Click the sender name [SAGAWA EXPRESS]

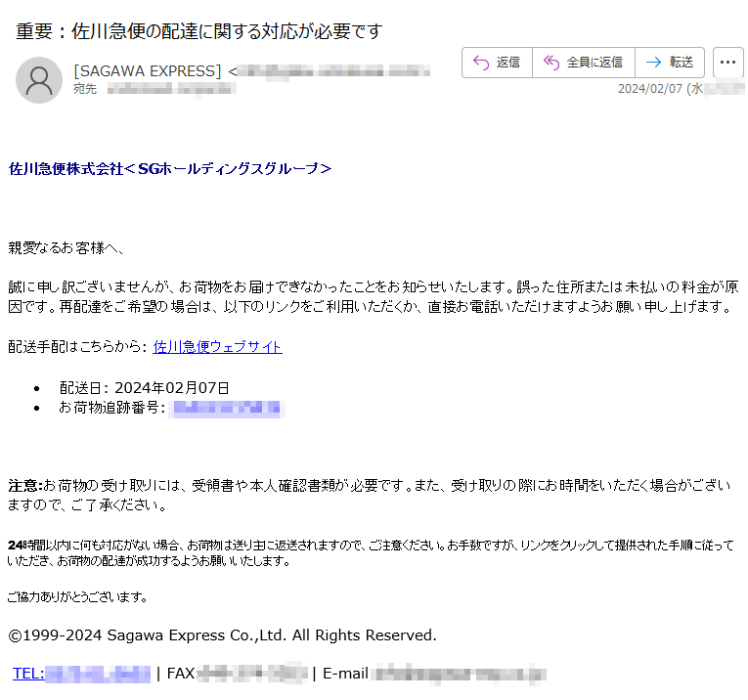click(x=148, y=71)
